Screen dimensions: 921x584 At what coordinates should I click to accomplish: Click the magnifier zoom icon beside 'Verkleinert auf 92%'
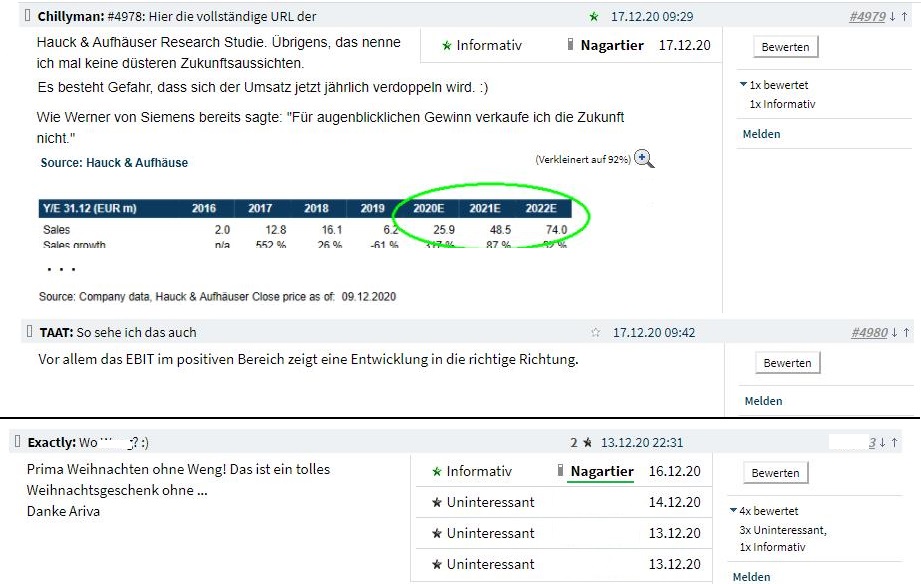[645, 158]
